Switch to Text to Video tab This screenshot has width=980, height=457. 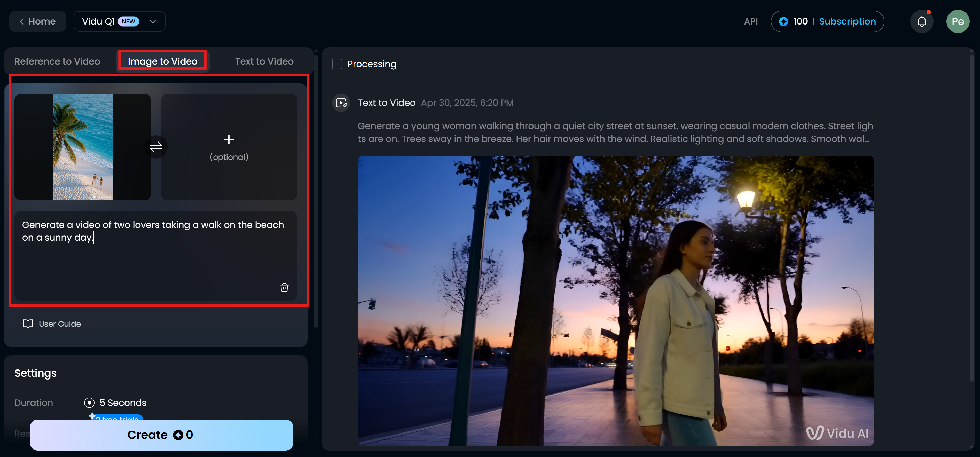[264, 61]
